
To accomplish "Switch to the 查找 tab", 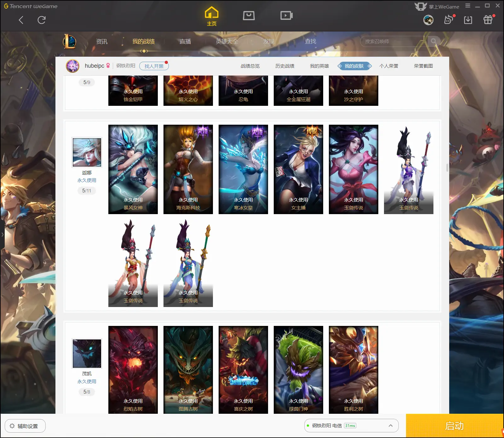I will click(310, 41).
